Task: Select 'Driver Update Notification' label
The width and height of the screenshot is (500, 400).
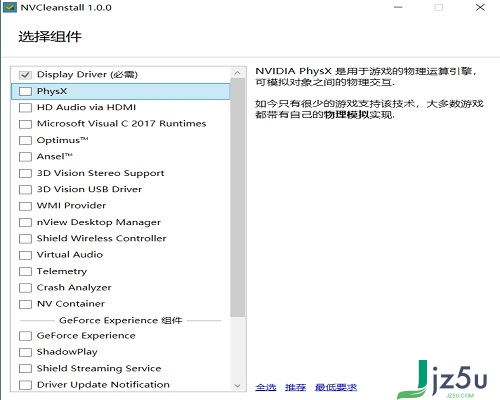Action: tap(103, 385)
